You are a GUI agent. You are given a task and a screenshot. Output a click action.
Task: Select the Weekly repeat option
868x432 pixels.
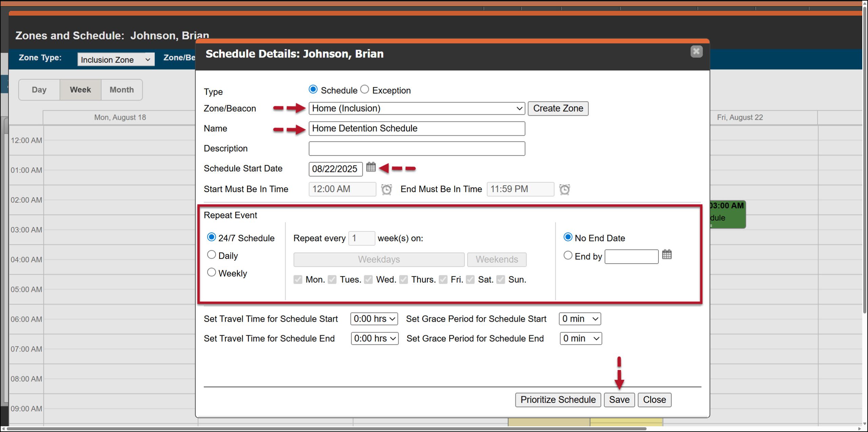(x=212, y=273)
